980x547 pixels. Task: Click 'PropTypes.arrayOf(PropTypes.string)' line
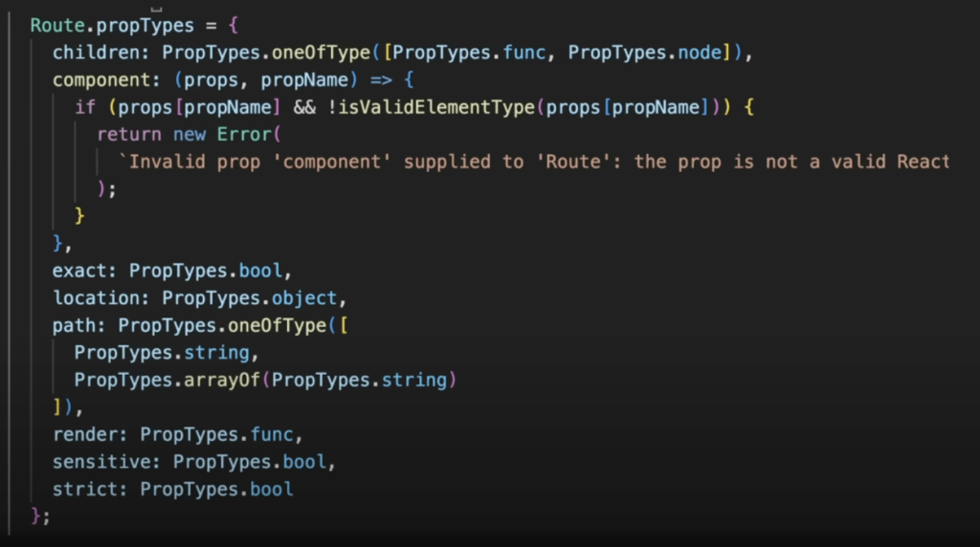coord(266,381)
